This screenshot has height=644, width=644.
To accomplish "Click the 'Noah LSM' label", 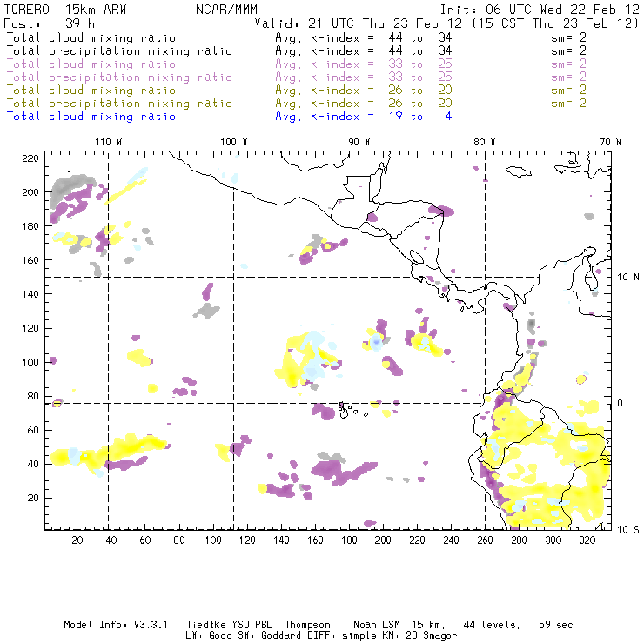I will coord(376,625).
